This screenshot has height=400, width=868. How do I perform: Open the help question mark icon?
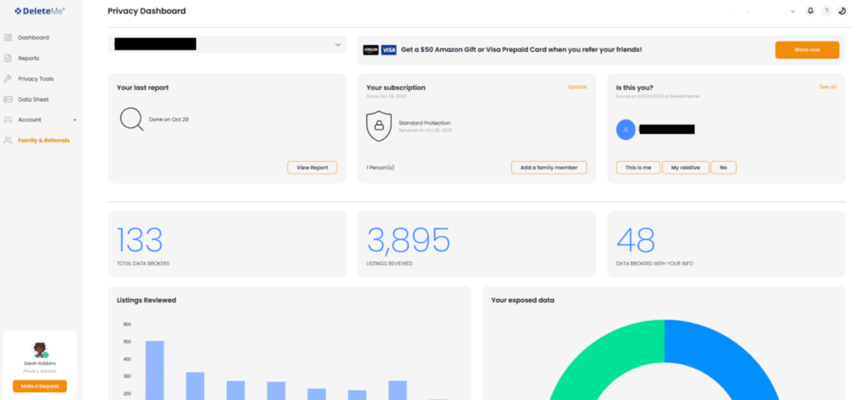click(826, 10)
